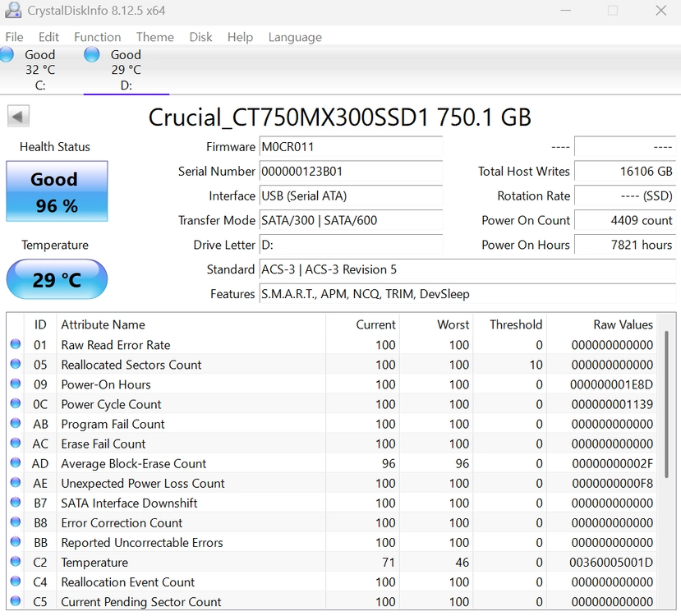Click status orb for Current Pending Sector Count
The width and height of the screenshot is (681, 616).
16,601
